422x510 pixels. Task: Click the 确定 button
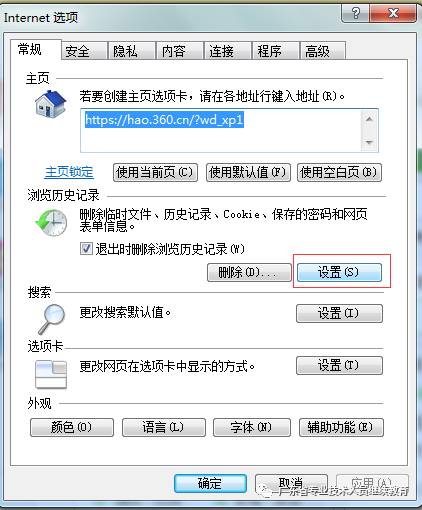(210, 483)
